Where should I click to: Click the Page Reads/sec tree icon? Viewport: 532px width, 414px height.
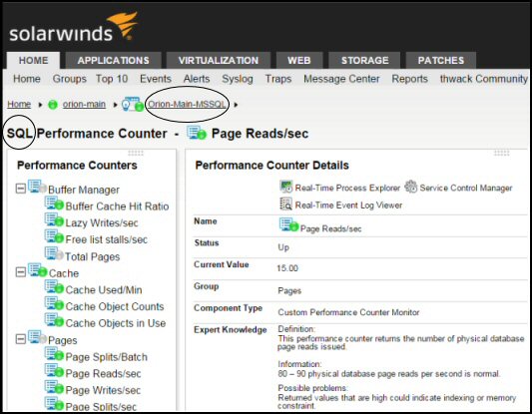pyautogui.click(x=54, y=370)
